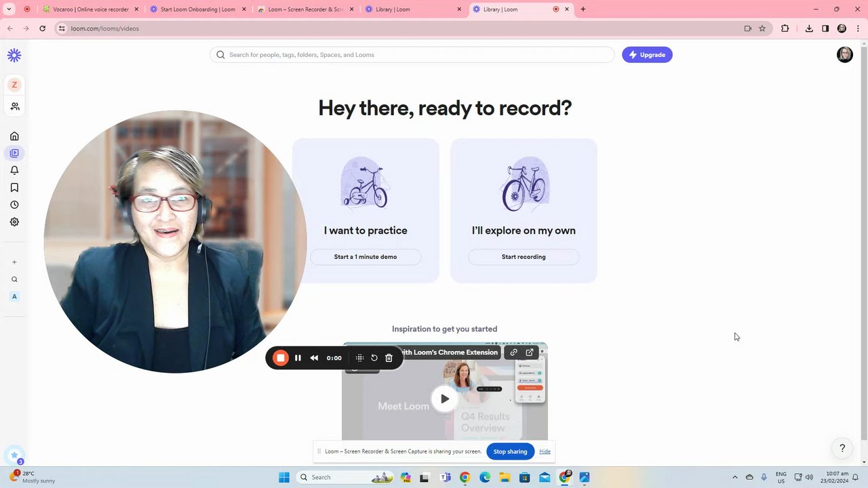Switch to the Vocaroo voice recorder tab
This screenshot has height=488, width=868.
tap(90, 9)
